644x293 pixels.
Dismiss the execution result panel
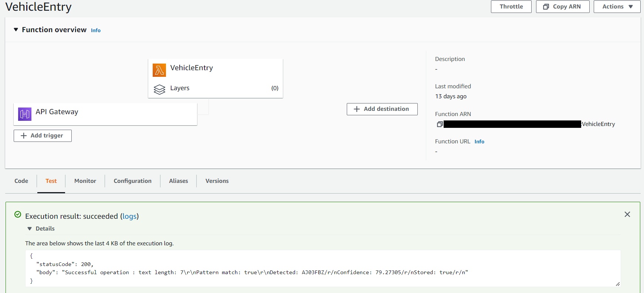pos(627,214)
